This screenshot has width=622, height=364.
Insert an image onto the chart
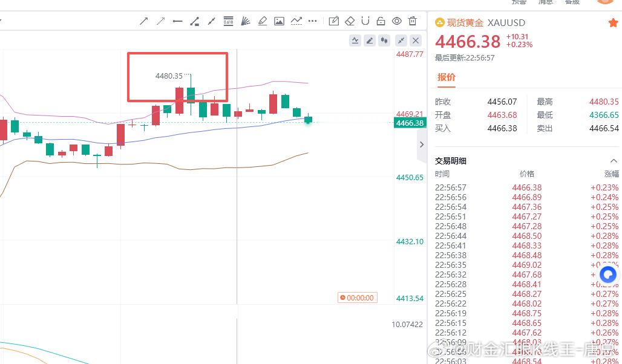pos(280,21)
